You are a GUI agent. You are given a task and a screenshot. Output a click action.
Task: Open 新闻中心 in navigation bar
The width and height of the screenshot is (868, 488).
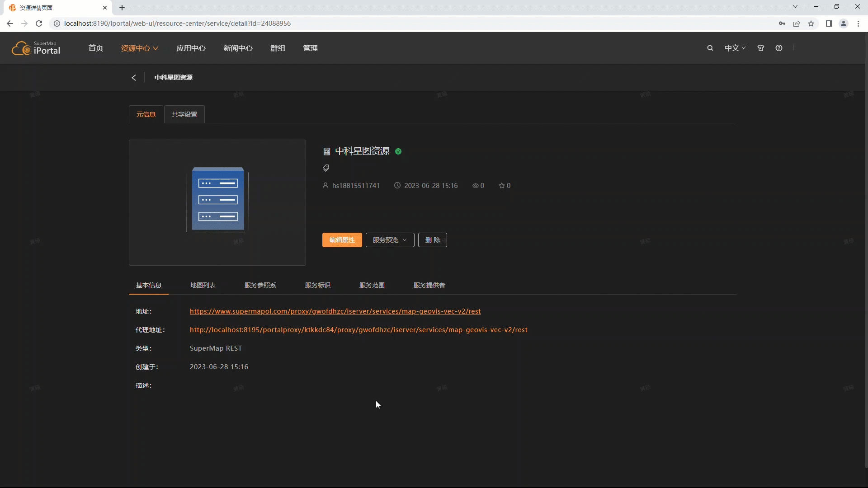click(x=238, y=48)
